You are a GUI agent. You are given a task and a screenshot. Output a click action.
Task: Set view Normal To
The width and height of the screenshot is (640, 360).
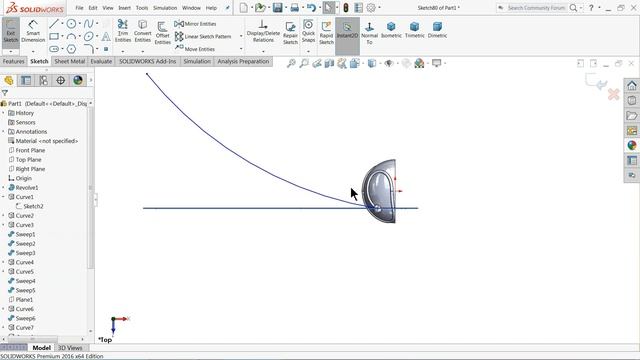(x=369, y=33)
